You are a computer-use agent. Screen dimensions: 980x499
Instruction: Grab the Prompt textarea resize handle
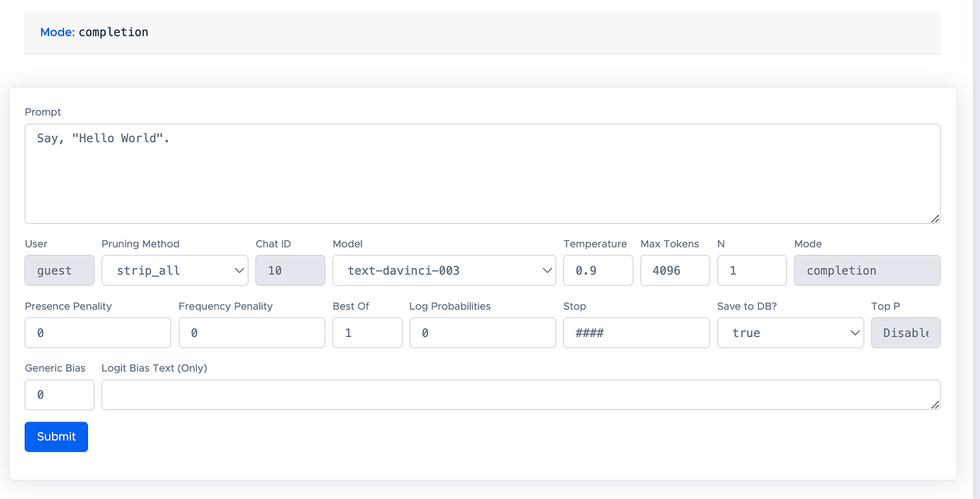coord(935,219)
